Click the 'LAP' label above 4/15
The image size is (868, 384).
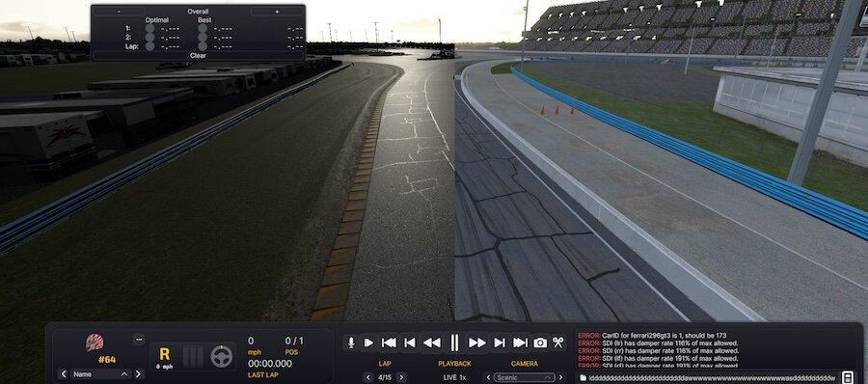tap(385, 364)
